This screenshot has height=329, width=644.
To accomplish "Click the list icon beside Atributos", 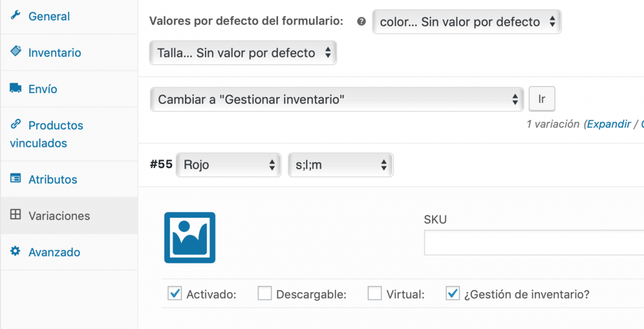I will [16, 179].
